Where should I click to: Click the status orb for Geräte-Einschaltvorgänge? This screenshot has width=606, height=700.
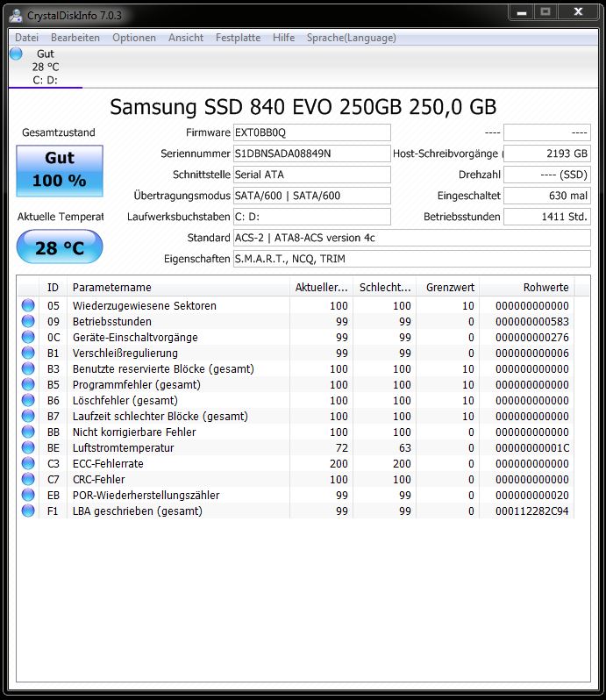[28, 337]
